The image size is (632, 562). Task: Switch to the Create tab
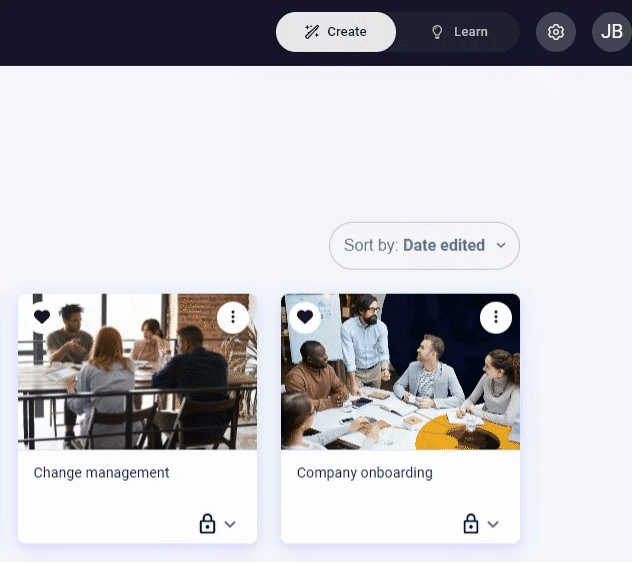point(336,32)
